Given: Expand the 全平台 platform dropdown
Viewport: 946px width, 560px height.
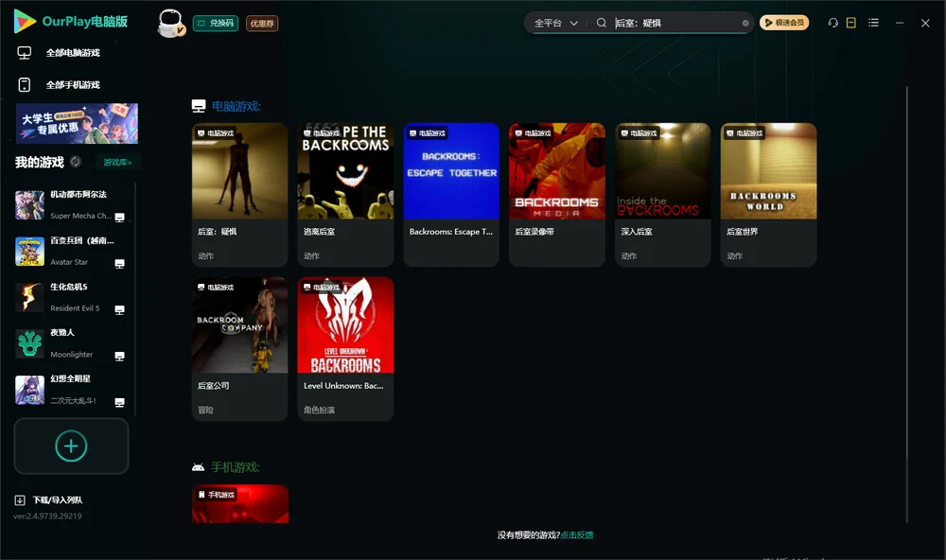Looking at the screenshot, I should (555, 23).
